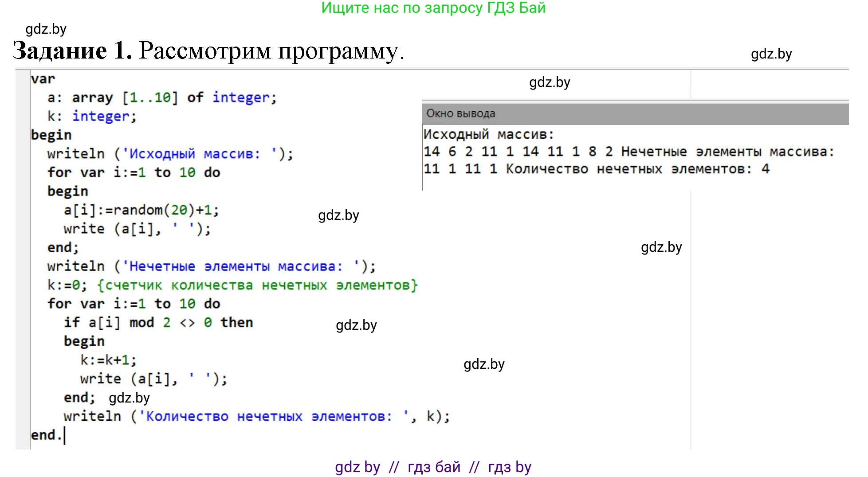Screen dimensions: 868x477
Task: Click 'Исходный массив:' text in the output window
Action: (x=488, y=134)
